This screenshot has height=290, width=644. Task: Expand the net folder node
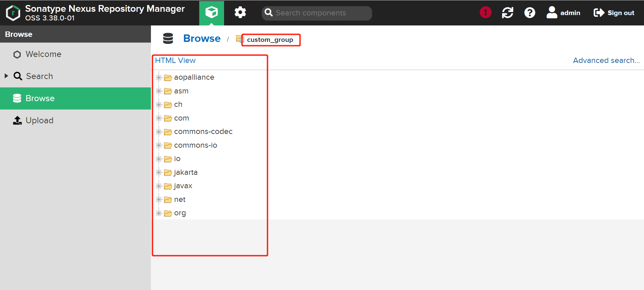(159, 200)
